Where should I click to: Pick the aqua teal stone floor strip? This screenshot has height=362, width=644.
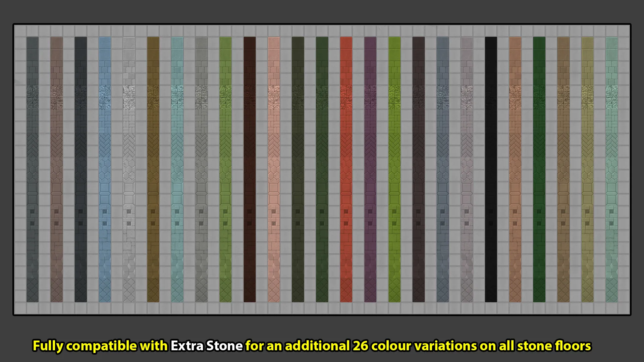177,169
